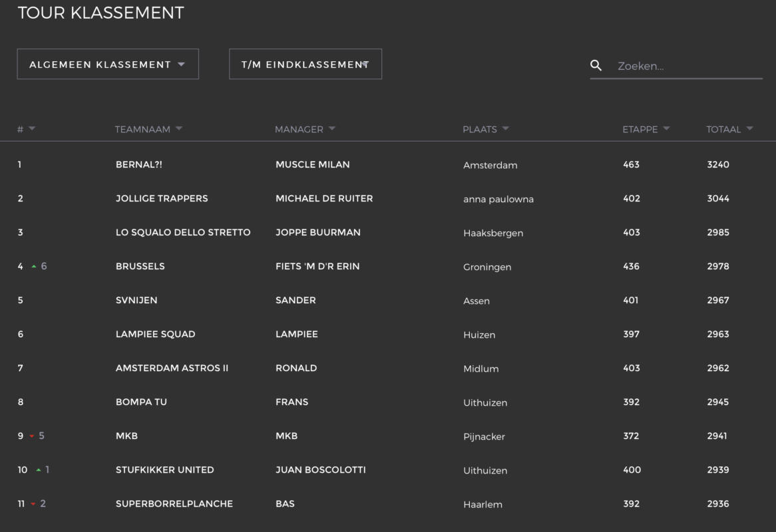Click the total score 2985
The height and width of the screenshot is (532, 776).
(718, 232)
